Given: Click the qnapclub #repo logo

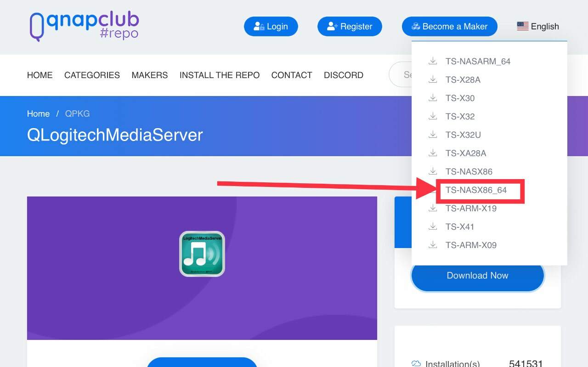Looking at the screenshot, I should [84, 26].
